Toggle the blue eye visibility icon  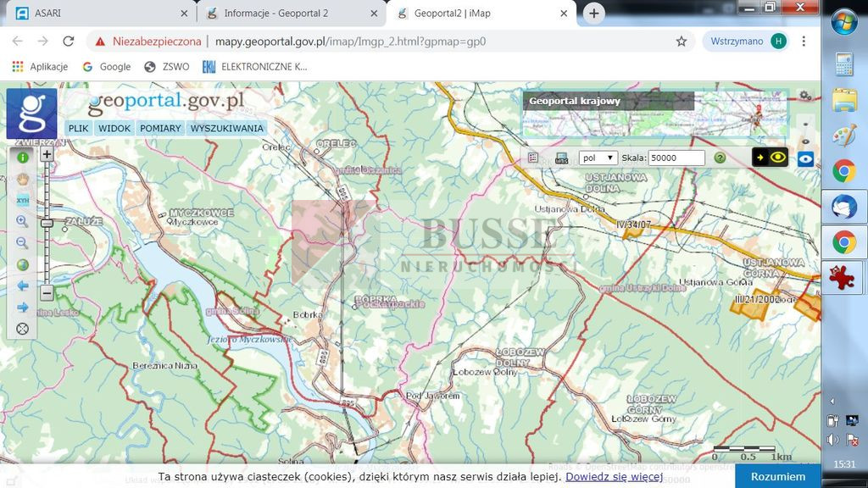click(x=805, y=159)
